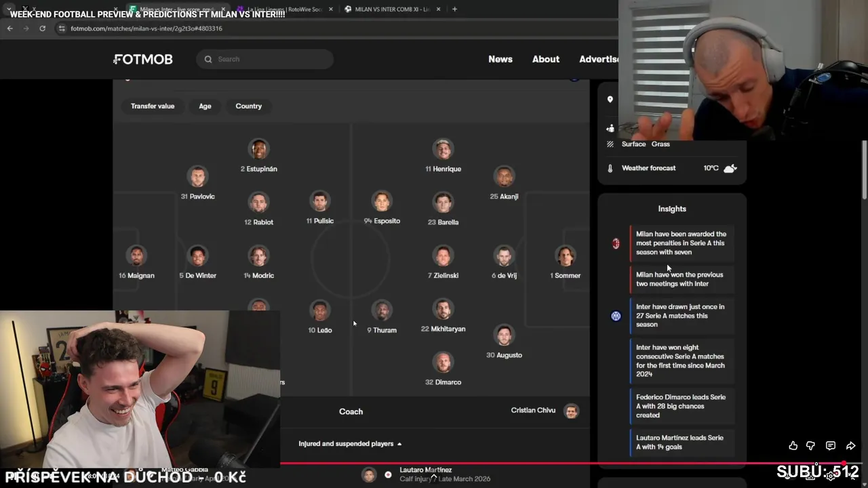Toggle the Transfer value chip
The height and width of the screenshot is (488, 868).
pyautogui.click(x=153, y=106)
